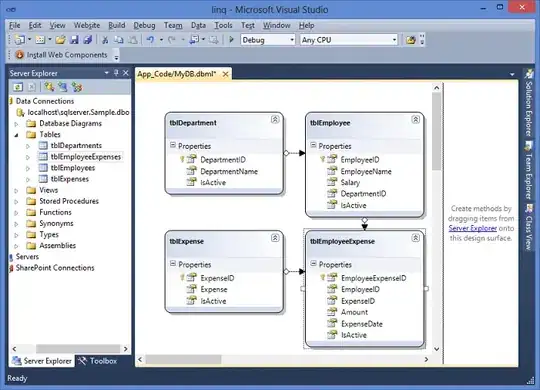Toggle auto-hide pin on Server Explorer
Image resolution: width=540 pixels, height=390 pixels.
click(116, 73)
